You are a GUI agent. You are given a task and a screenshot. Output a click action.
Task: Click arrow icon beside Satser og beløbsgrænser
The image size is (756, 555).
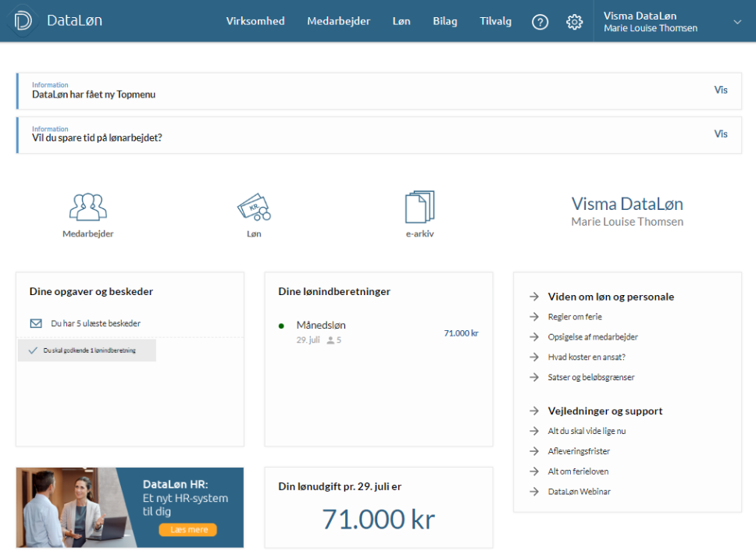533,377
